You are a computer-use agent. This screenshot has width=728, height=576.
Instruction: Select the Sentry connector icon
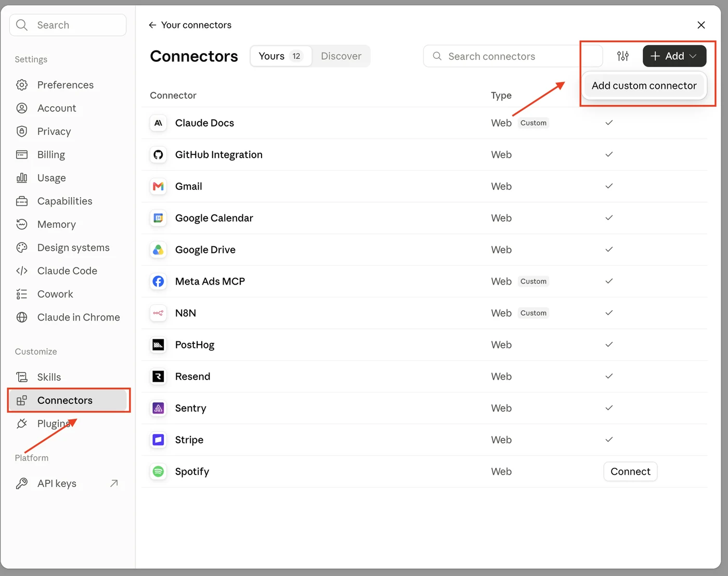[159, 408]
